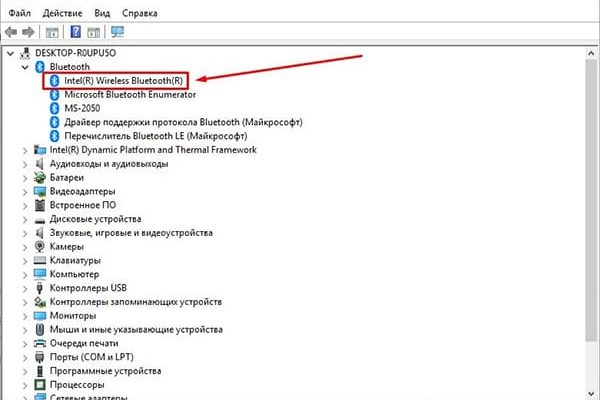Select Microsoft Bluetooth Enumerator device

point(130,95)
